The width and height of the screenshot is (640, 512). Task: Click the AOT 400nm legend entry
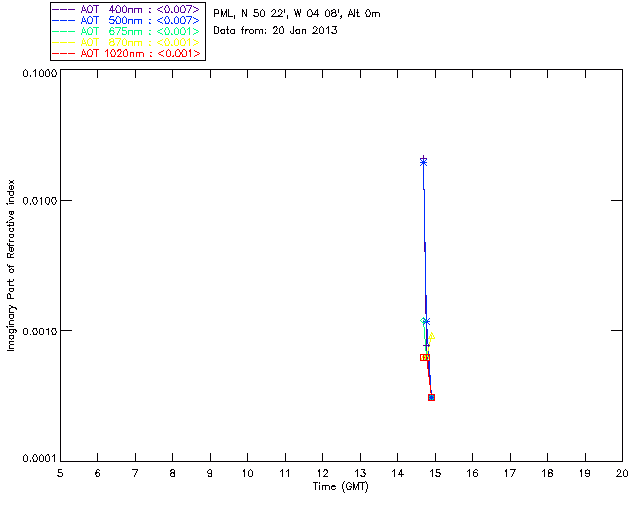pyautogui.click(x=128, y=9)
